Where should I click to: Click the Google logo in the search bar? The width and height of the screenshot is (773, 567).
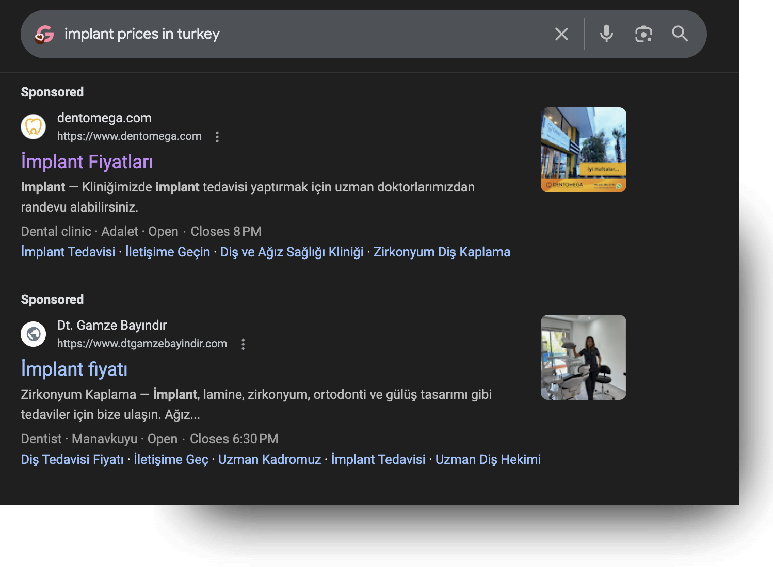44,35
